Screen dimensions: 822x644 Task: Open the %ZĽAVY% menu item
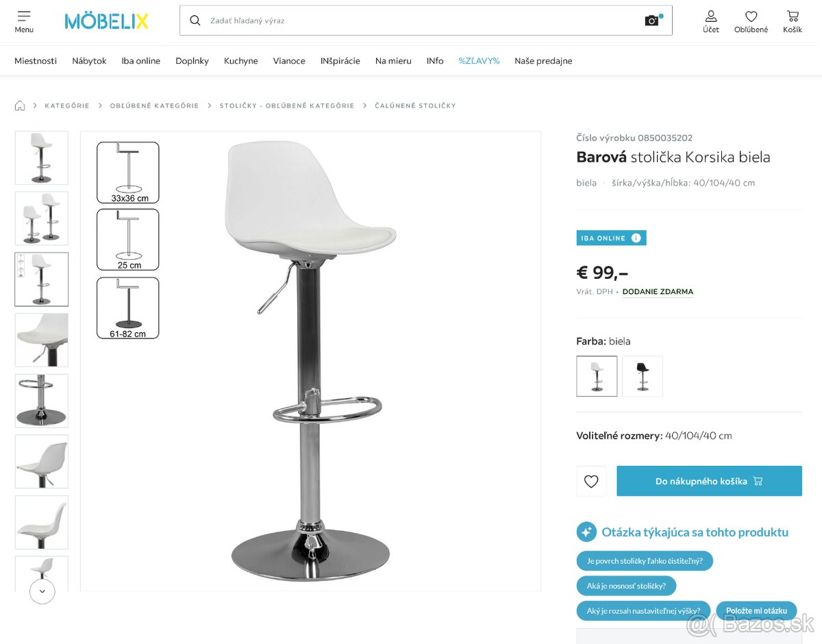tap(479, 61)
